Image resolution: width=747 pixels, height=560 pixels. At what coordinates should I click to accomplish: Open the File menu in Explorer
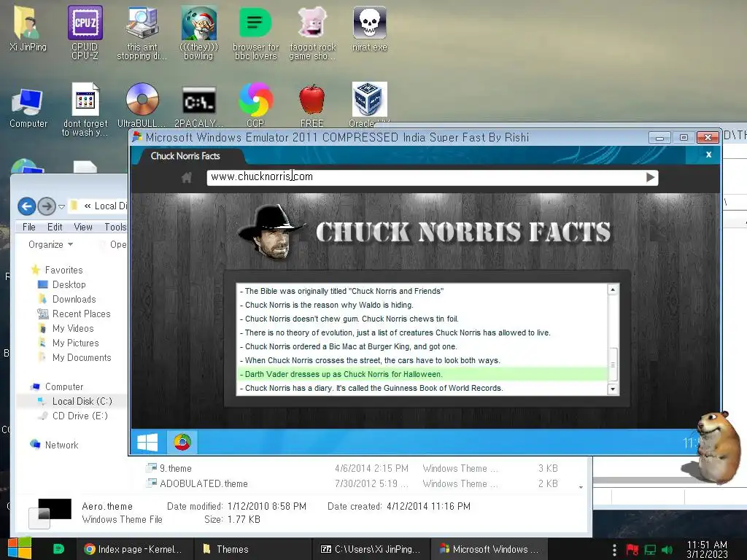[x=29, y=227]
